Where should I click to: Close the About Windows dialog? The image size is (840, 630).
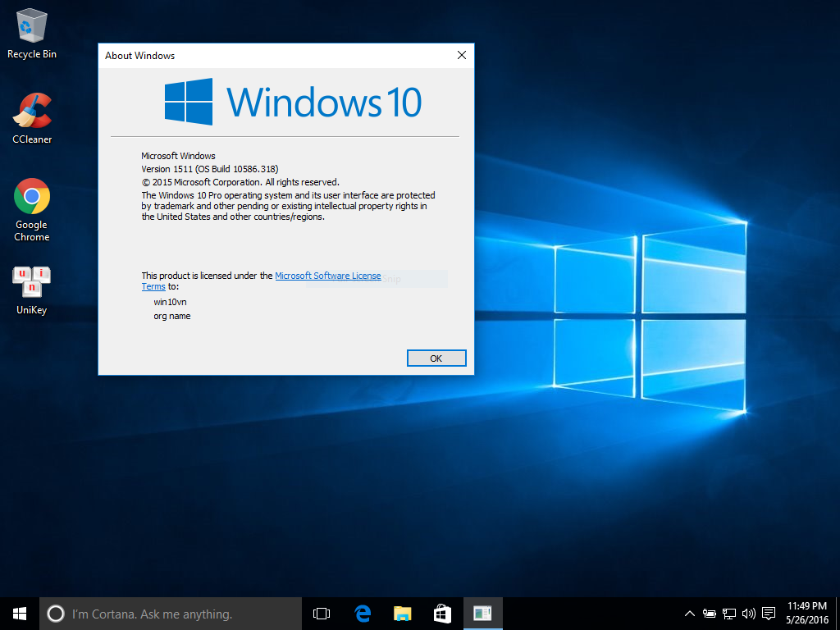pos(462,55)
